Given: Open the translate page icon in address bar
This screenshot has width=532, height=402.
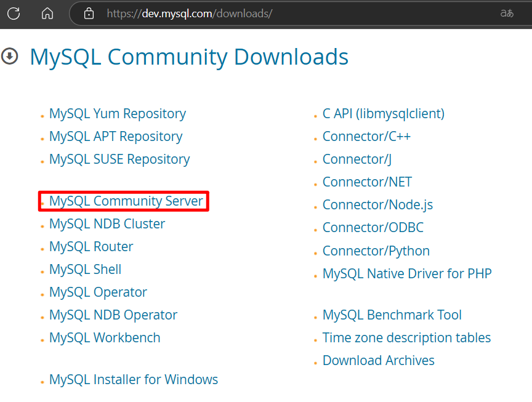Looking at the screenshot, I should click(507, 13).
